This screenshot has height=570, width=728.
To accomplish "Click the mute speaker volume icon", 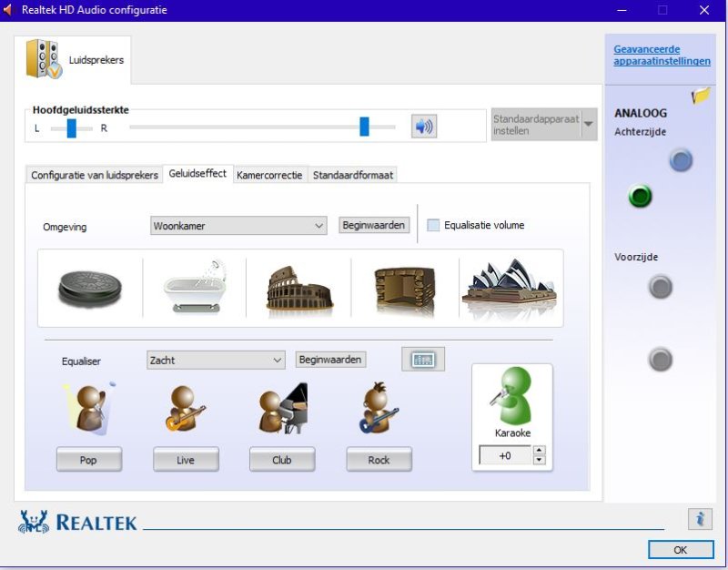I will (424, 127).
